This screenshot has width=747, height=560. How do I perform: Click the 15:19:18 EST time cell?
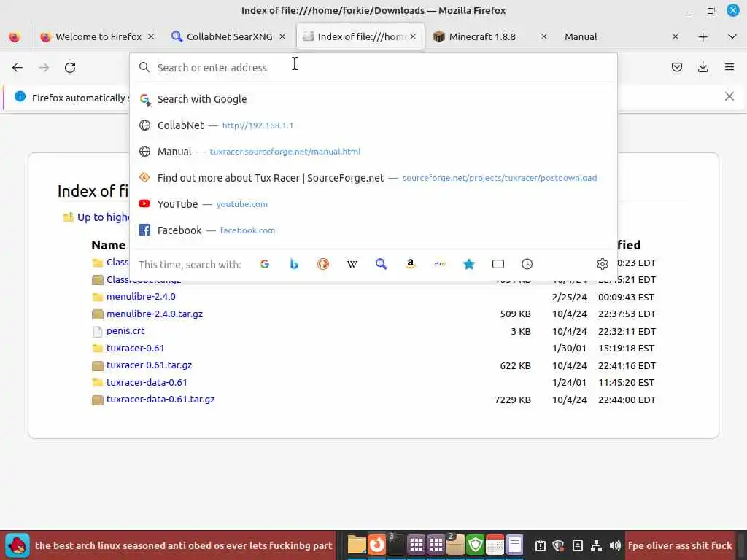point(626,348)
